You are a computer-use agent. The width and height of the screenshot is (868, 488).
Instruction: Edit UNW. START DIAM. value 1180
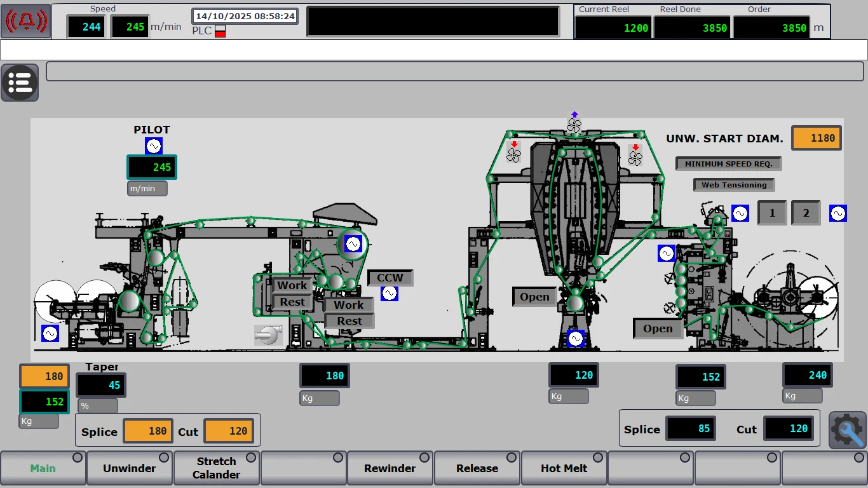pyautogui.click(x=817, y=138)
